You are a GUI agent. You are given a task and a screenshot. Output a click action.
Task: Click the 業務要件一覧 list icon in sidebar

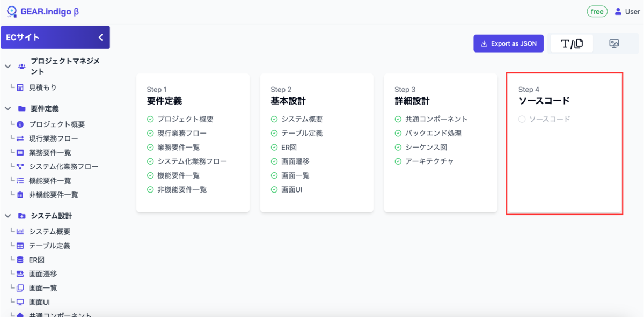(x=20, y=153)
